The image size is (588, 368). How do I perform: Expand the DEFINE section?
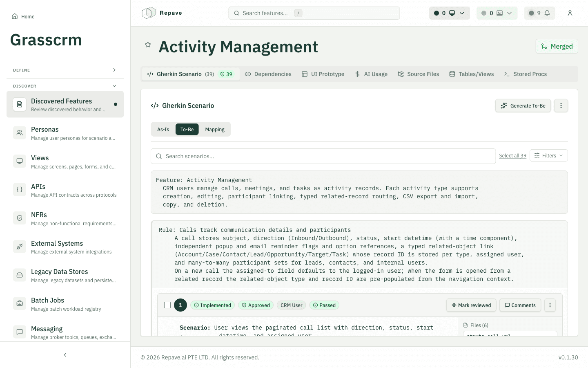(65, 70)
